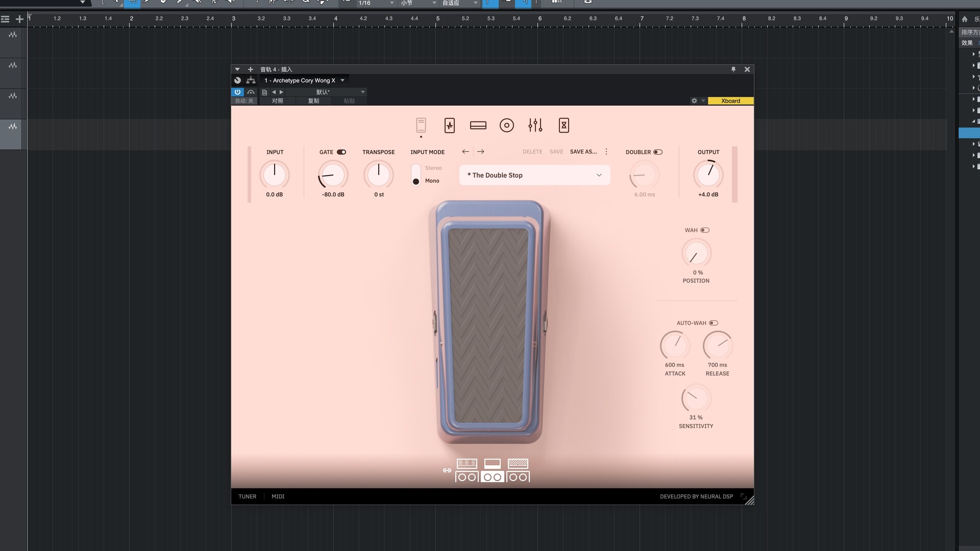980x551 pixels.
Task: Open the MIDI tab
Action: pos(278,496)
